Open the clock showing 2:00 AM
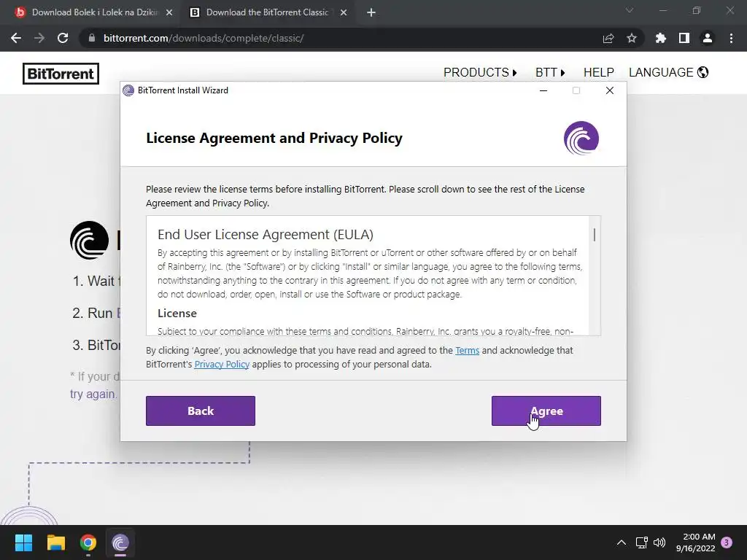Image resolution: width=747 pixels, height=560 pixels. 695,542
